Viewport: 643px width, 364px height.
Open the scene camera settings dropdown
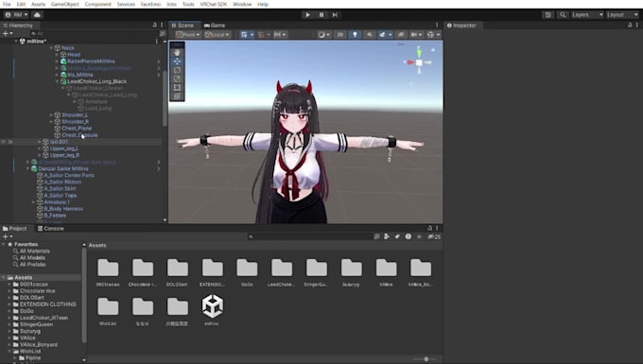click(416, 34)
